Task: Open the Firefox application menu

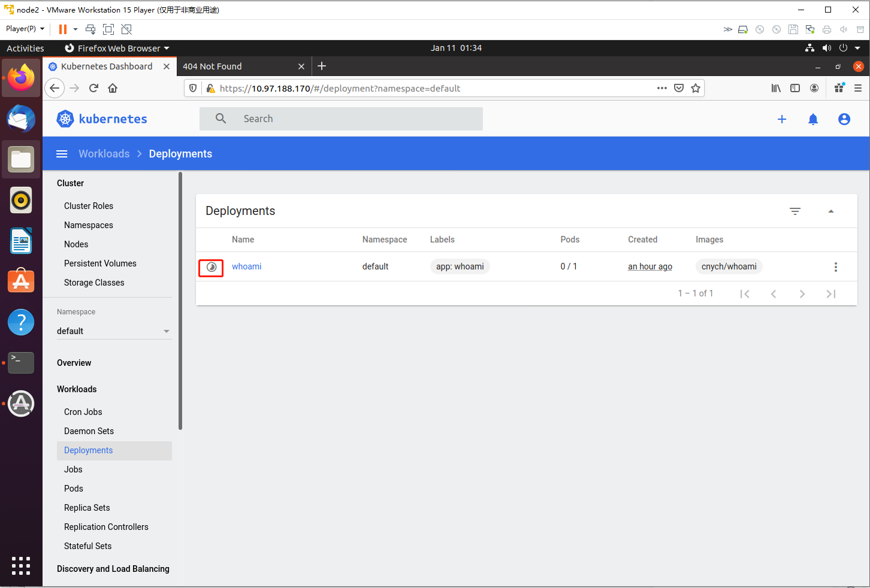Action: point(858,88)
